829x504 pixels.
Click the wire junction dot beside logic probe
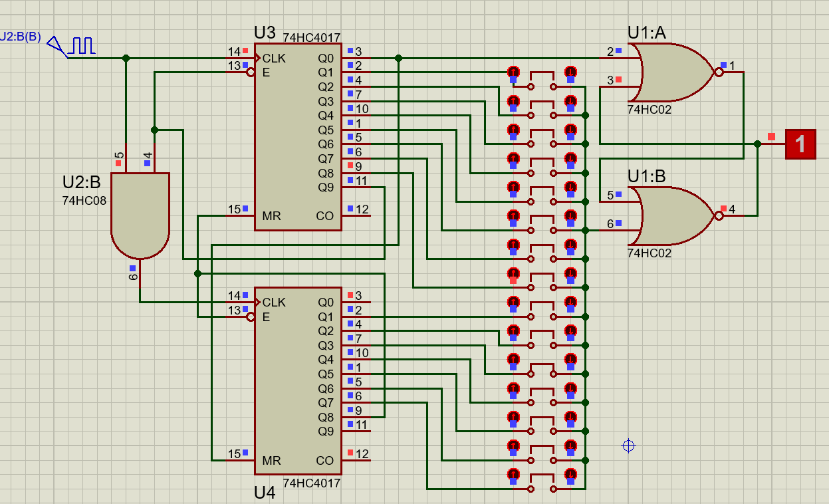click(x=758, y=144)
